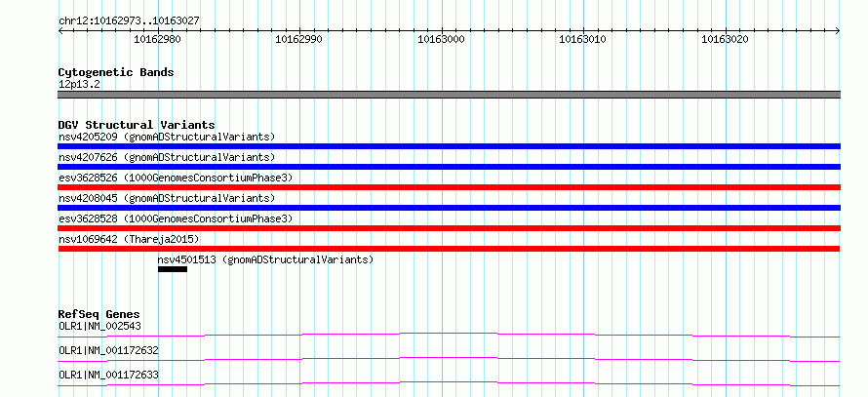This screenshot has width=868, height=397.
Task: Click ruler position 10162990
Action: pos(299,39)
